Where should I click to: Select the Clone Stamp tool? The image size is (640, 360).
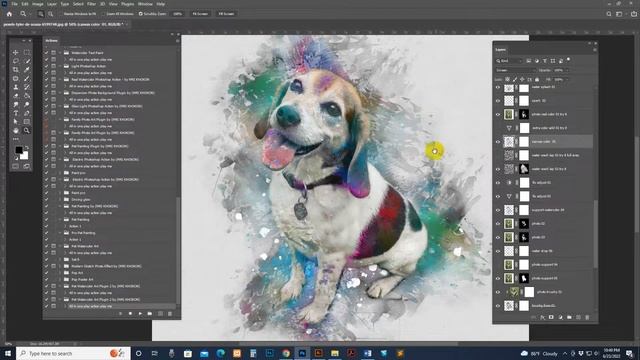click(x=16, y=87)
